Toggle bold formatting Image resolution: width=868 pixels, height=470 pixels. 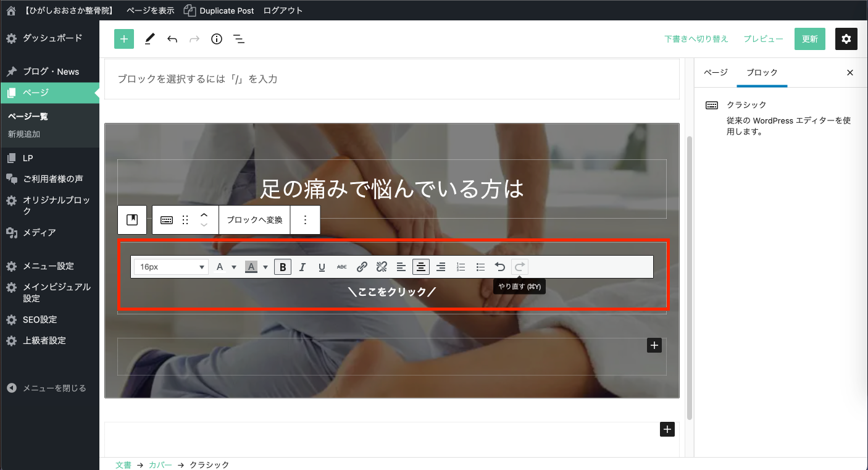click(283, 267)
